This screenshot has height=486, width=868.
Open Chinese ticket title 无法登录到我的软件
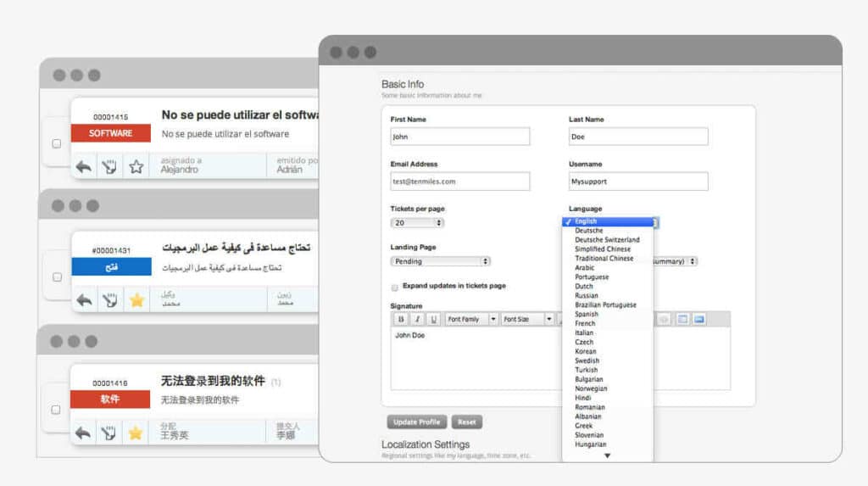click(213, 382)
